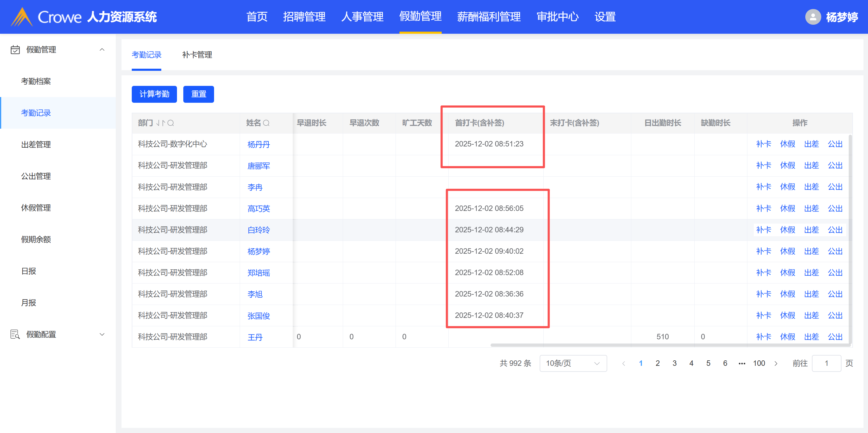Open the 10条/页 page size dropdown
Viewport: 868px width, 433px height.
573,363
